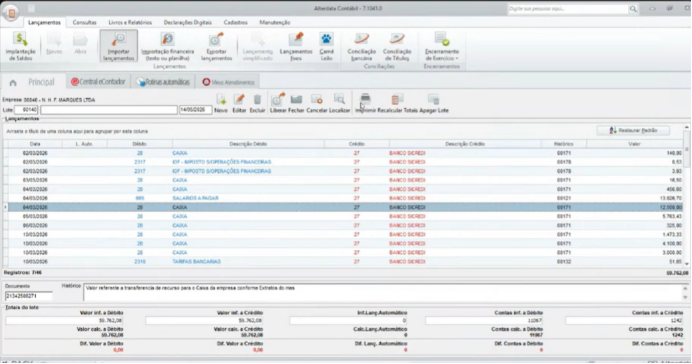692x364 pixels.
Task: Go to the Principal home icon
Action: (13, 83)
